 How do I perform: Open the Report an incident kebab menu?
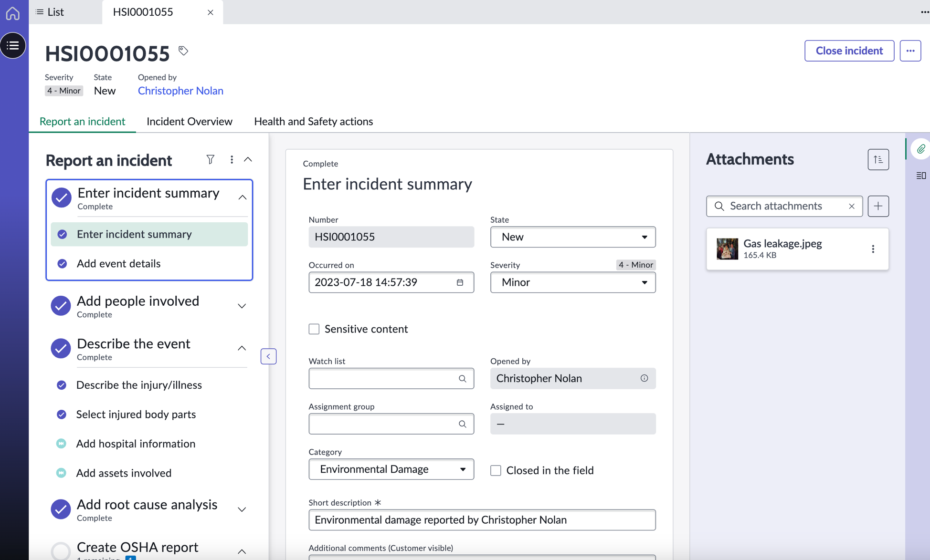(232, 159)
